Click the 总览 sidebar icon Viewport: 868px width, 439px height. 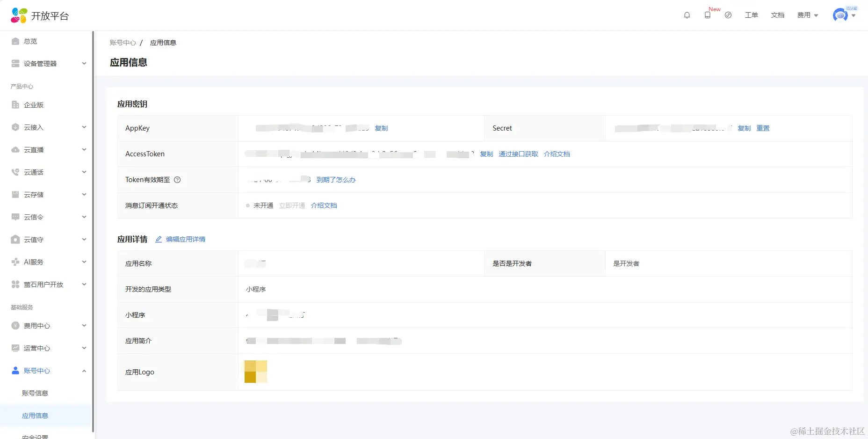(x=15, y=41)
